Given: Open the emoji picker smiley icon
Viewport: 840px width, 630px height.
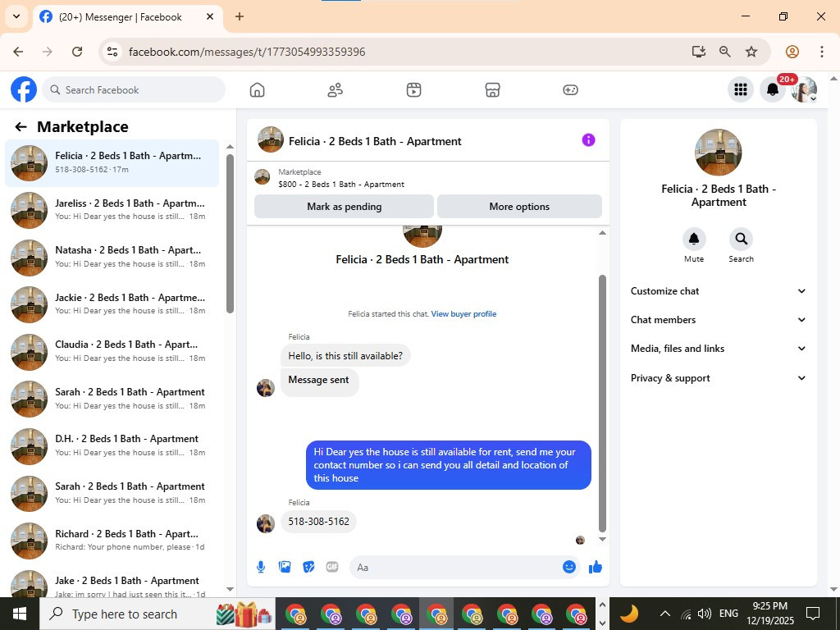Looking at the screenshot, I should click(x=569, y=567).
